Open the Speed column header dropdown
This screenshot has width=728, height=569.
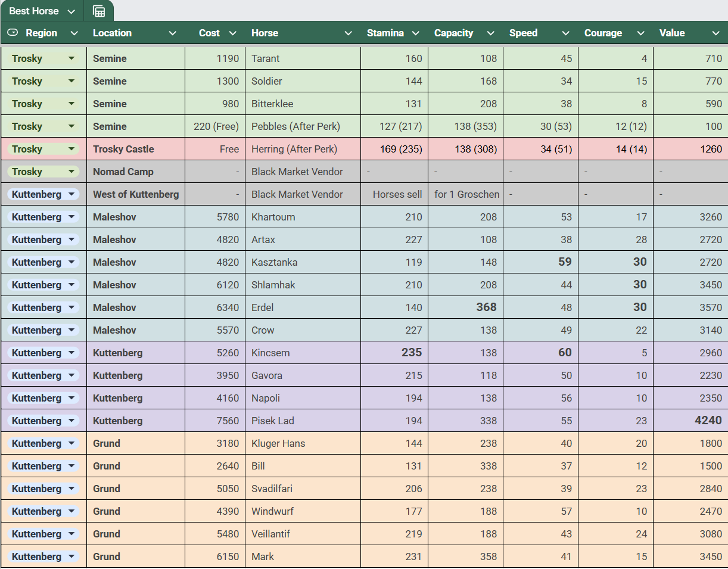point(565,33)
